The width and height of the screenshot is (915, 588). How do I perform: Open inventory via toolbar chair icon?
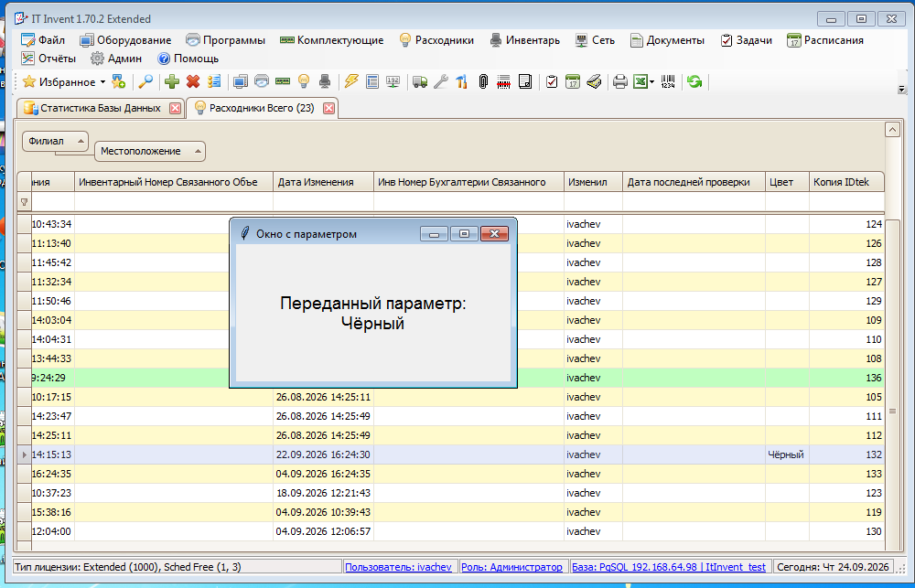point(325,81)
